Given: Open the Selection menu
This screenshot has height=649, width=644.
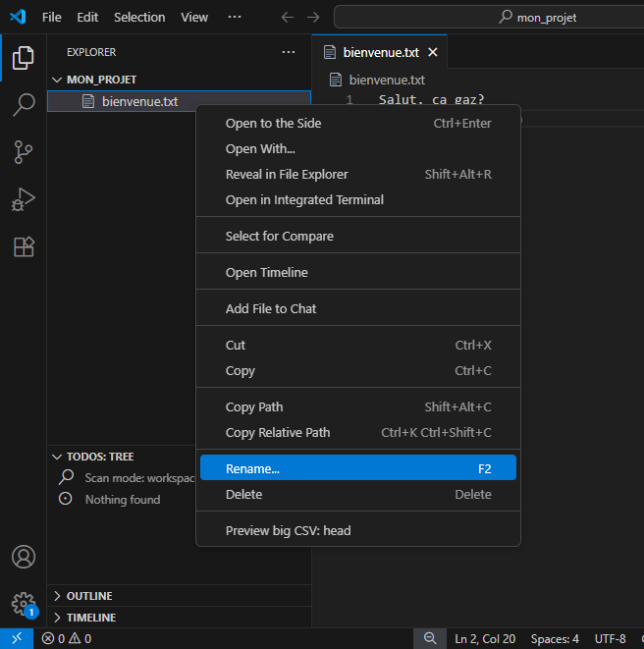Looking at the screenshot, I should pyautogui.click(x=139, y=17).
